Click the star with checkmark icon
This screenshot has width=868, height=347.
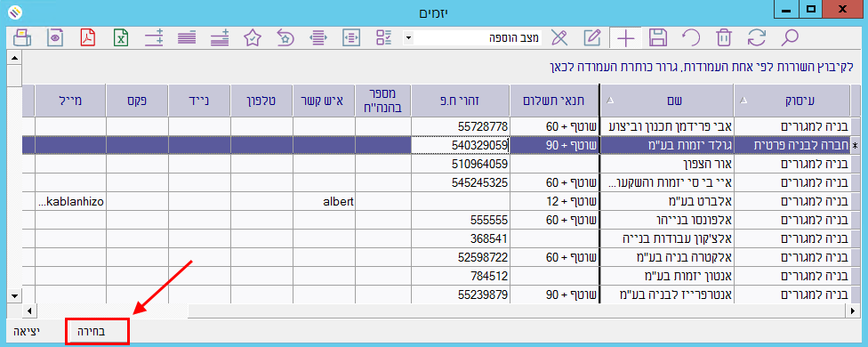pos(253,38)
